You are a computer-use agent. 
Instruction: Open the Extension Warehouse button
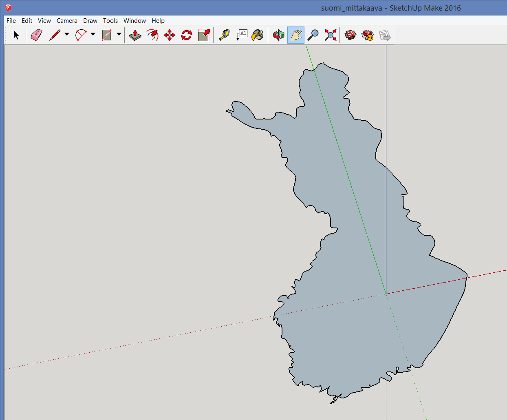368,35
